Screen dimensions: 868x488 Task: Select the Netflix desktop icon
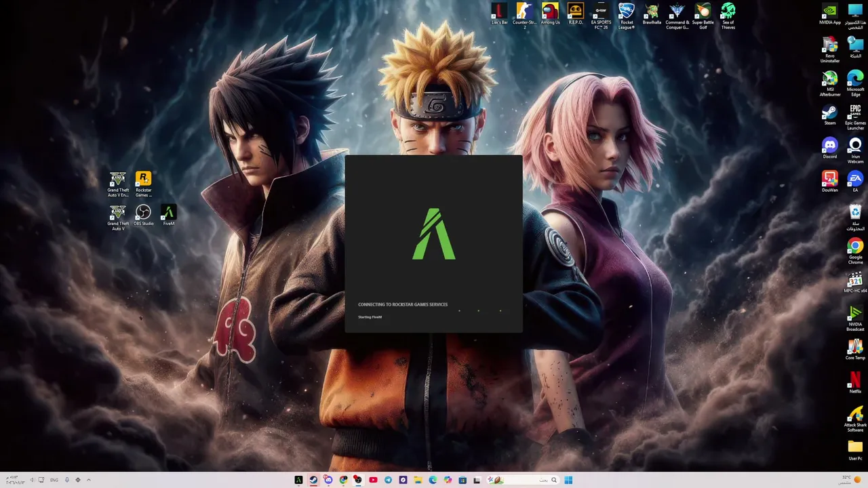coord(855,382)
